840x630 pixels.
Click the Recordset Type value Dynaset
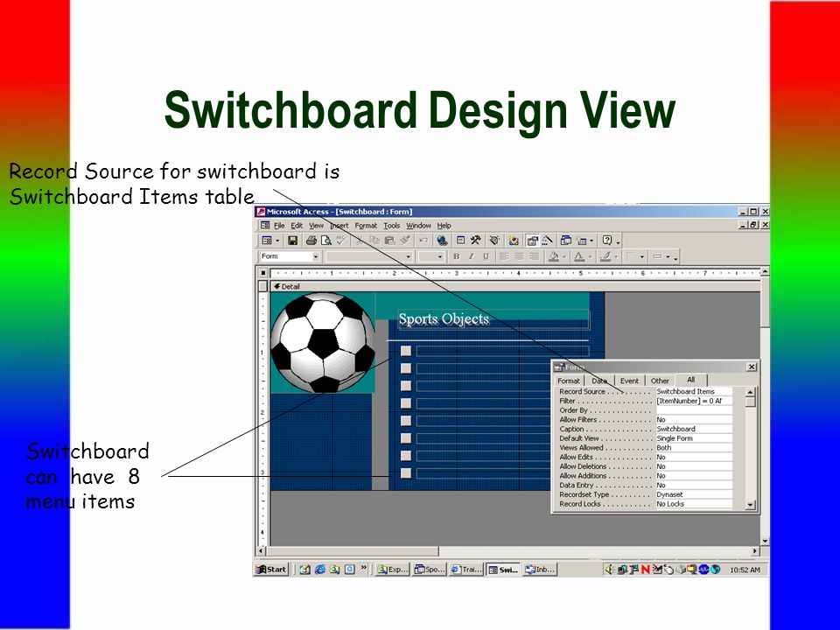[694, 494]
